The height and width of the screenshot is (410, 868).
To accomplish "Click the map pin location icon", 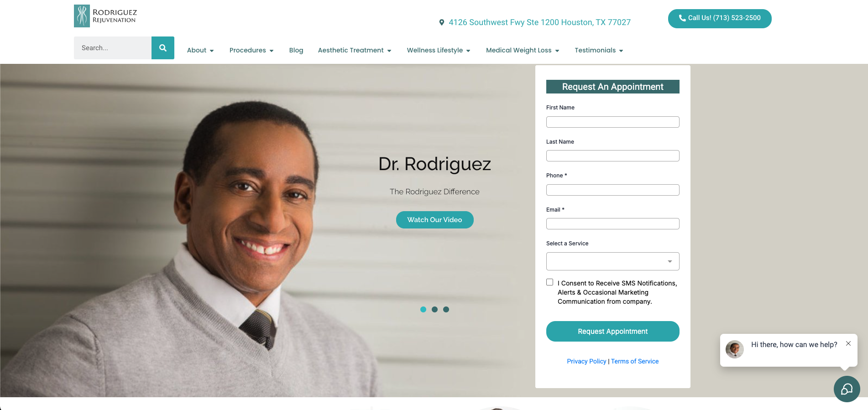I will tap(441, 22).
